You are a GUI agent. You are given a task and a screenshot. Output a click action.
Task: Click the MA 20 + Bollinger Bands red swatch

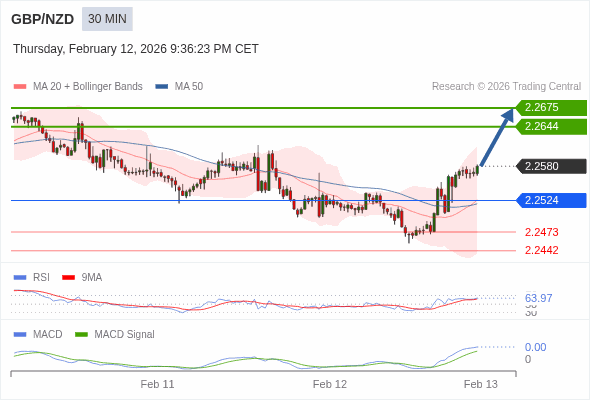point(20,87)
